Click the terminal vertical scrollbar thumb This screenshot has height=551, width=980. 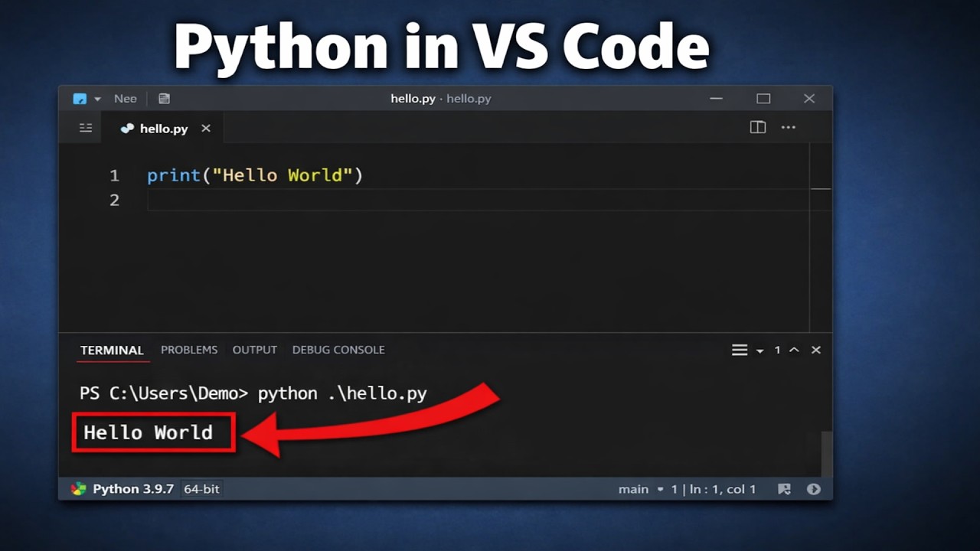coord(826,454)
